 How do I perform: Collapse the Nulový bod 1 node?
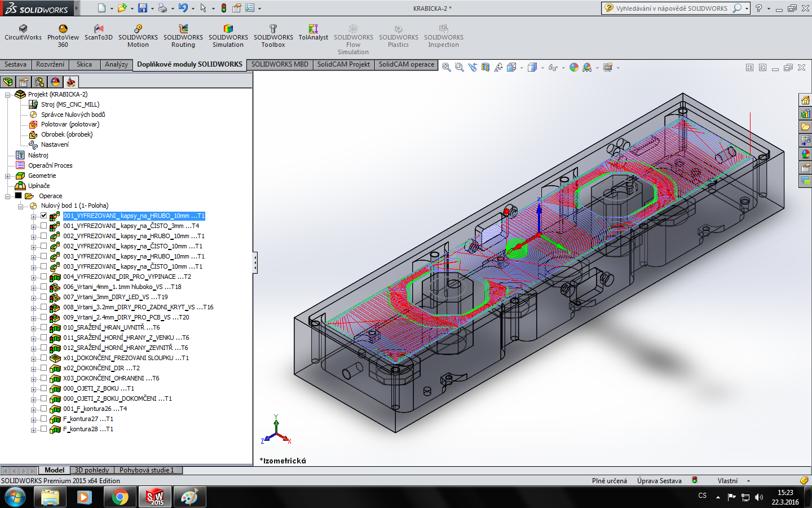21,207
